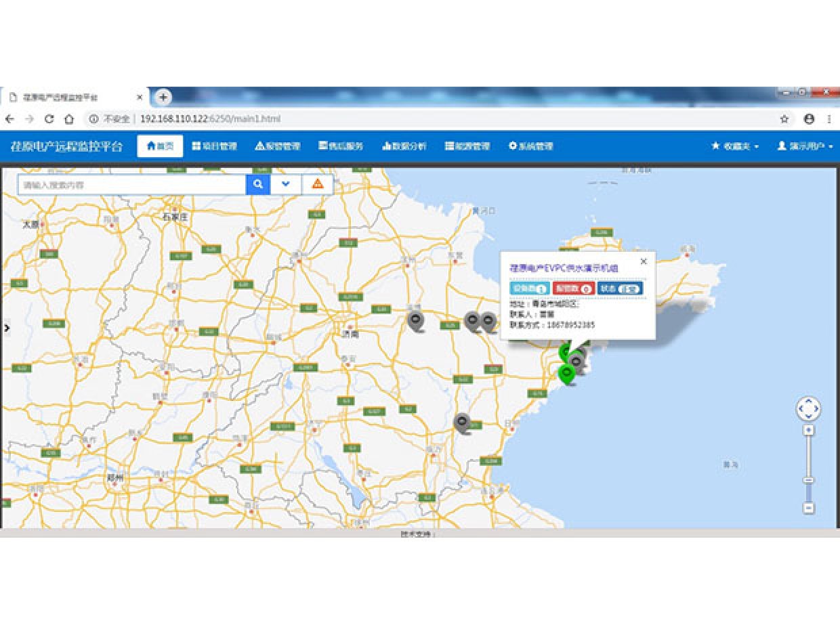Click the blue search magnifier button
Screen dimensions: 840x623
257,184
